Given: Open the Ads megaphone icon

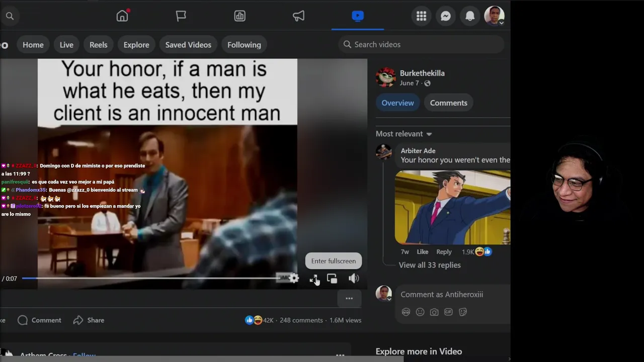Looking at the screenshot, I should coord(299,16).
